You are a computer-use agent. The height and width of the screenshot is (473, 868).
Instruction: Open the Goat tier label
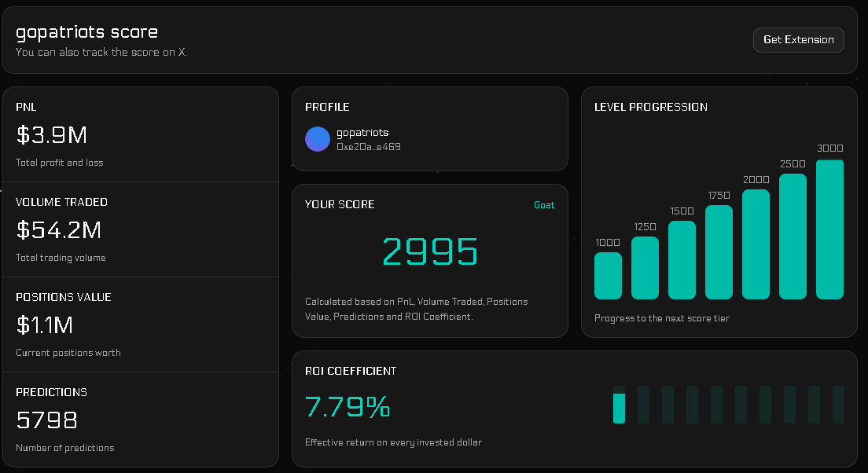pos(544,204)
